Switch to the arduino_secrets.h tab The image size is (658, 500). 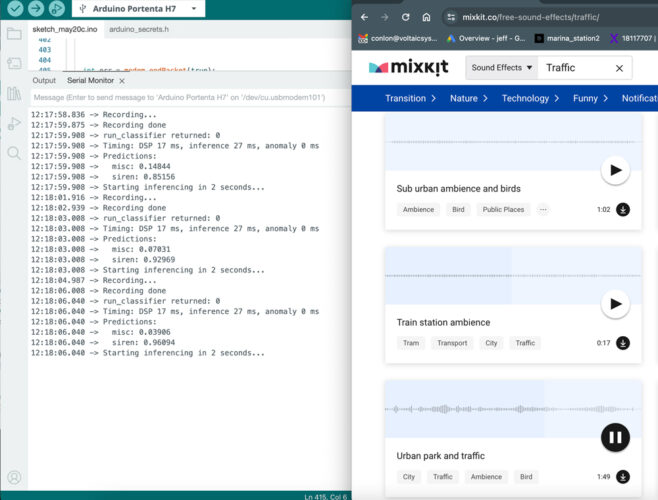click(138, 31)
